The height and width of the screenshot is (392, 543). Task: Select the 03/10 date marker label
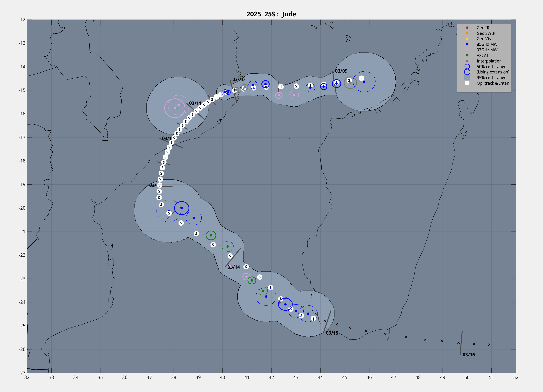click(239, 79)
